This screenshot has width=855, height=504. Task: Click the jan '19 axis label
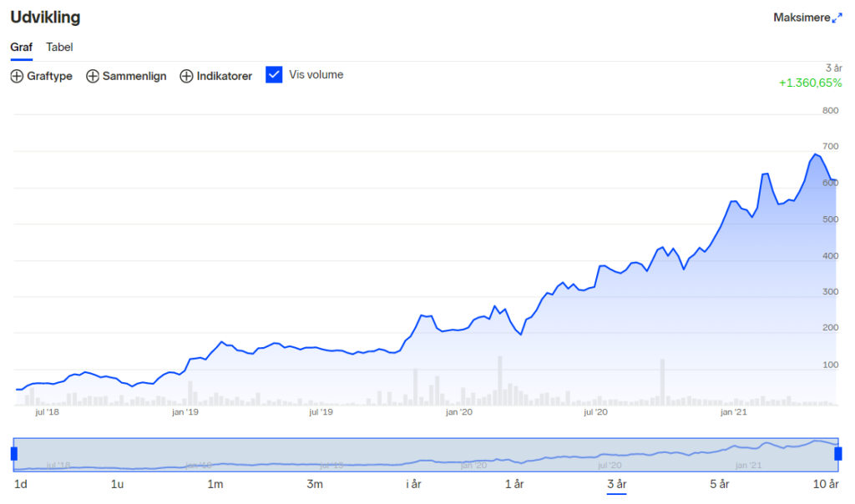(185, 412)
